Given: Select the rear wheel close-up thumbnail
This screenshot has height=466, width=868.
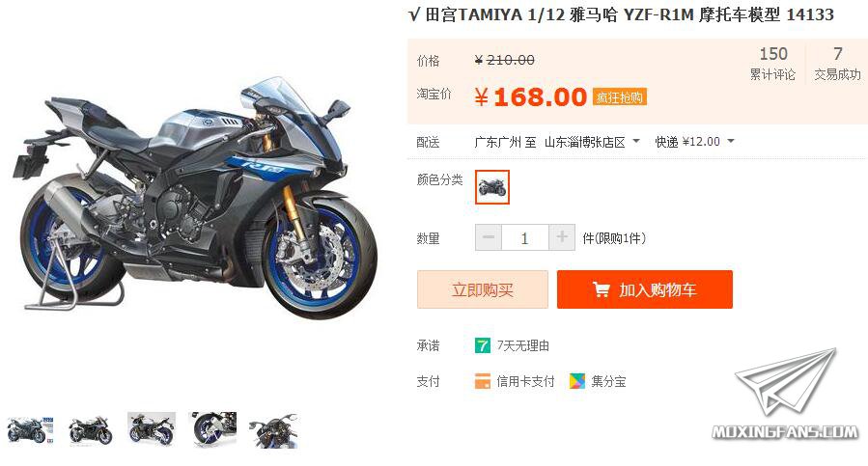Looking at the screenshot, I should (x=212, y=429).
